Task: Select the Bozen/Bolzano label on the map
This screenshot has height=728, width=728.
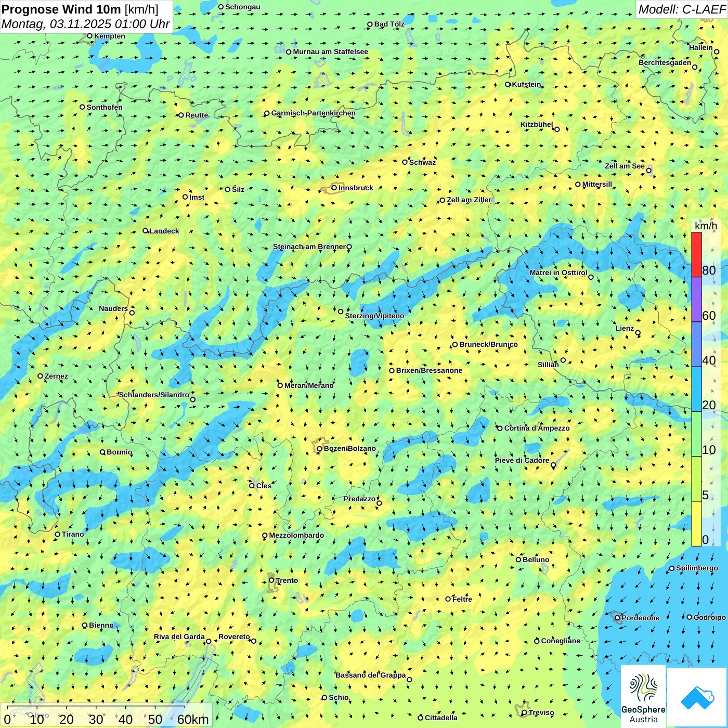Action: 349,448
